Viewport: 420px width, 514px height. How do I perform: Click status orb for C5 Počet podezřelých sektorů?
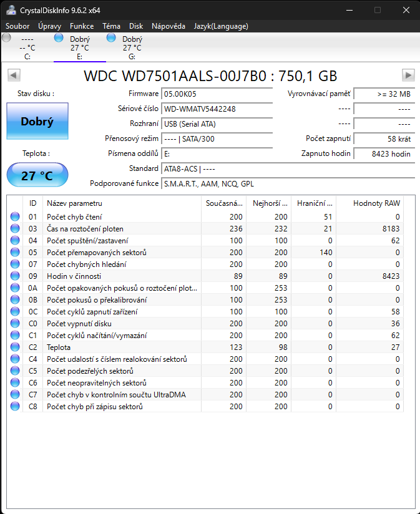click(x=15, y=371)
